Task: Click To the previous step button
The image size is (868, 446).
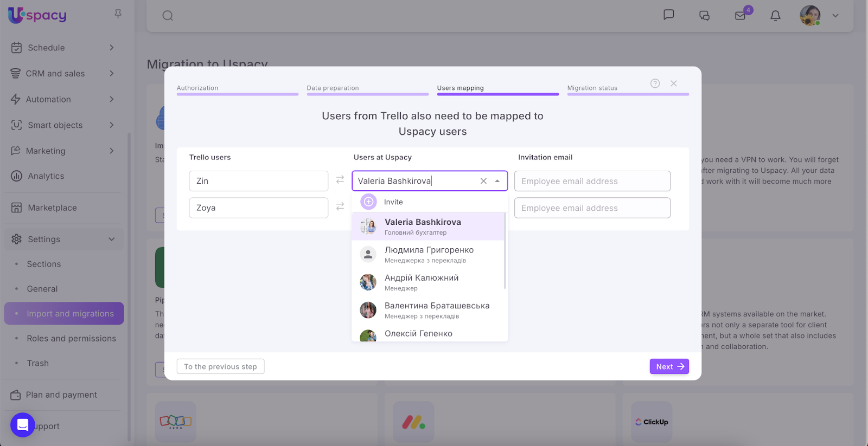Action: click(220, 366)
